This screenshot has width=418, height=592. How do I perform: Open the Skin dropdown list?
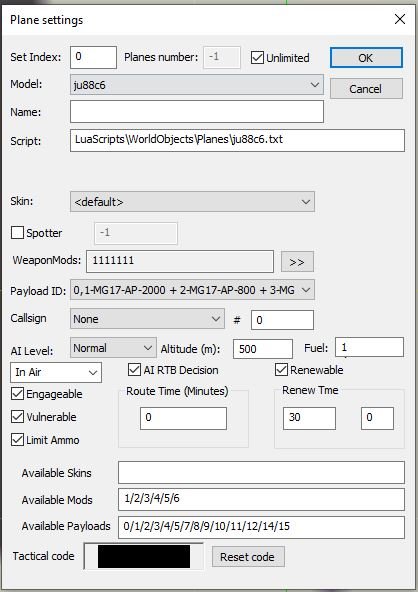tap(192, 202)
